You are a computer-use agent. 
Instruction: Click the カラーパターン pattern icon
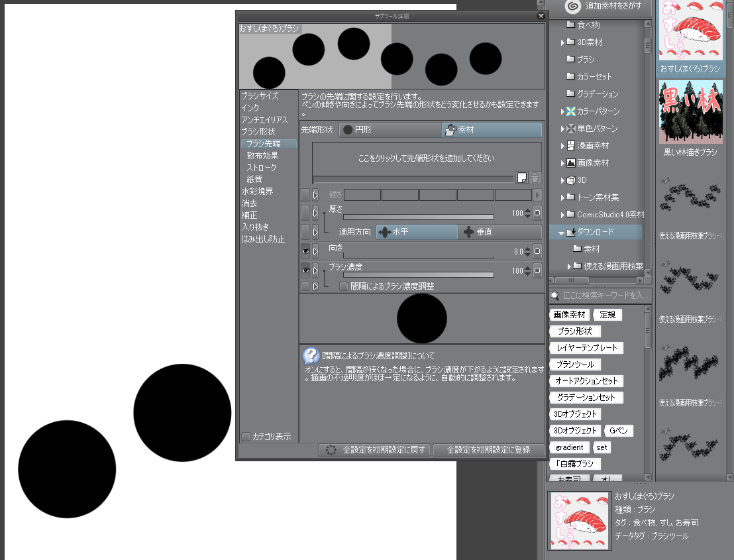(x=570, y=111)
